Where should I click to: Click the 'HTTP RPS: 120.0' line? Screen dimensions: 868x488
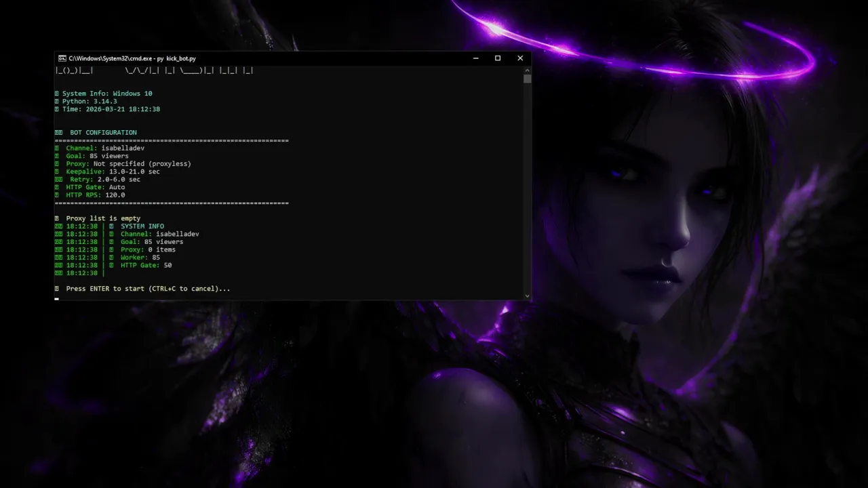point(90,195)
